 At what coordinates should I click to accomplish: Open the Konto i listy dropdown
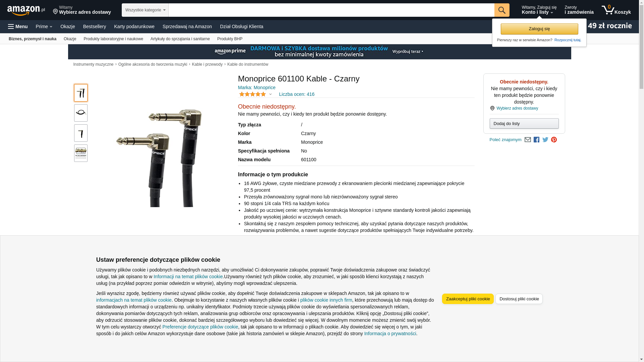tap(539, 10)
